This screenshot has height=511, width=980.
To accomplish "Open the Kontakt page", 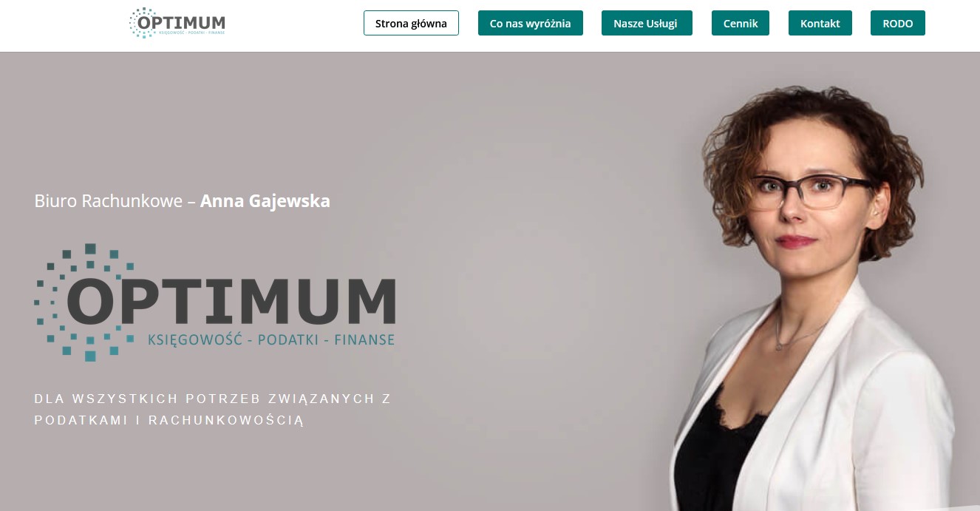I will pos(820,23).
